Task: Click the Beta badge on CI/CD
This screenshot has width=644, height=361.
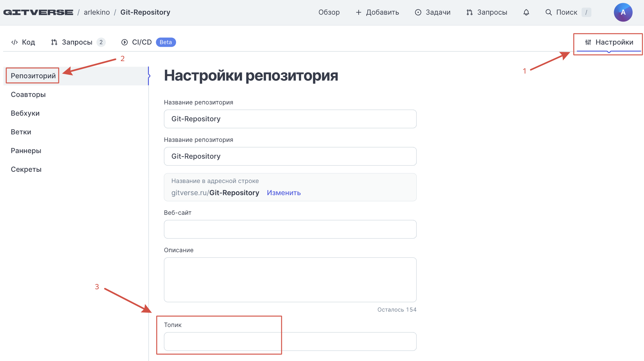Action: tap(166, 42)
